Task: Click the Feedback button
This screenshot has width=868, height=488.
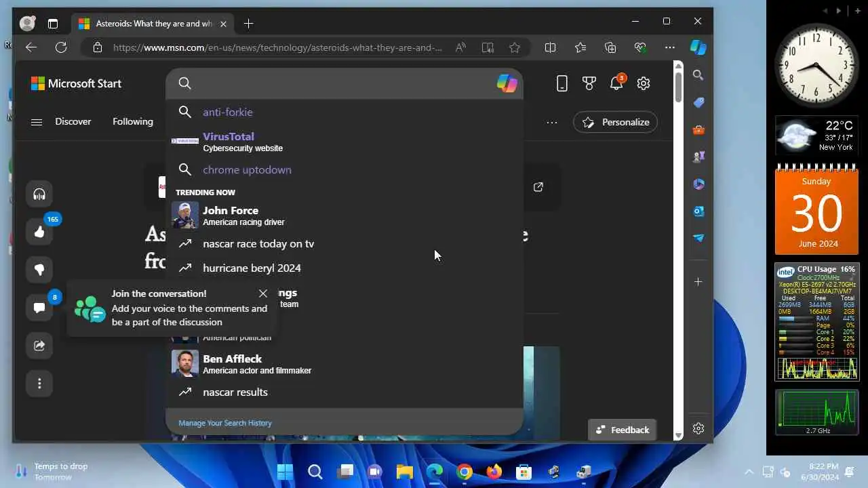Action: point(622,430)
